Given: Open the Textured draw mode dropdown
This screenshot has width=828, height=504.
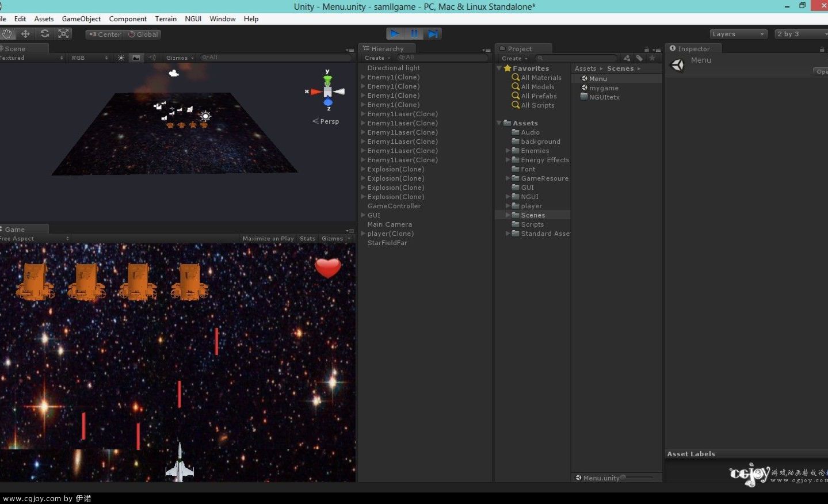Looking at the screenshot, I should pyautogui.click(x=32, y=58).
